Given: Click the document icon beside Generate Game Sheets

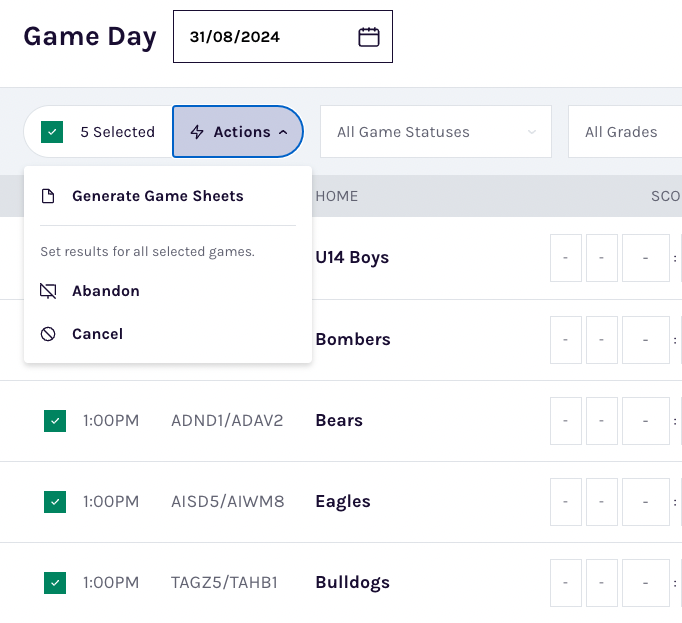Looking at the screenshot, I should coord(48,196).
